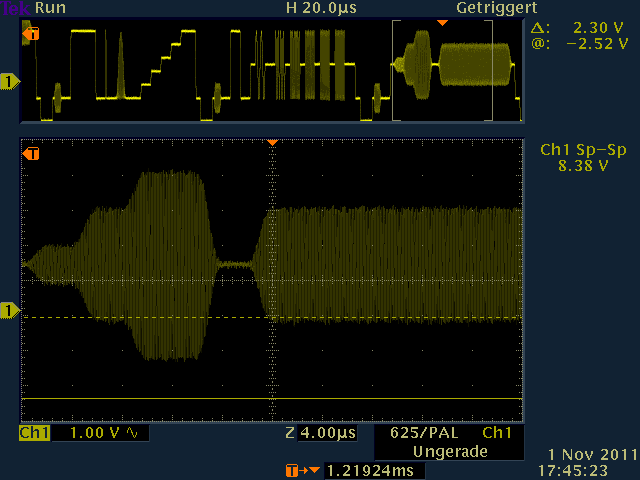Screen dimensions: 640x480
Task: Open the H 20.0µs horizontal timebase readout
Action: [x=320, y=7]
